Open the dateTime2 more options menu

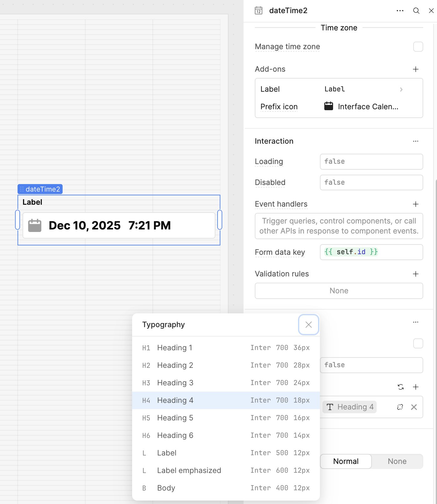[x=400, y=11]
